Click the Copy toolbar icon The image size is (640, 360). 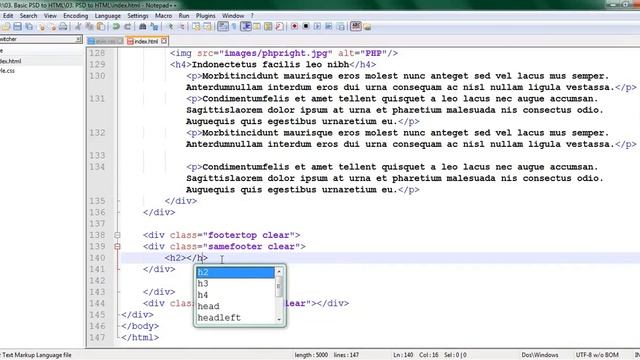coord(89,27)
